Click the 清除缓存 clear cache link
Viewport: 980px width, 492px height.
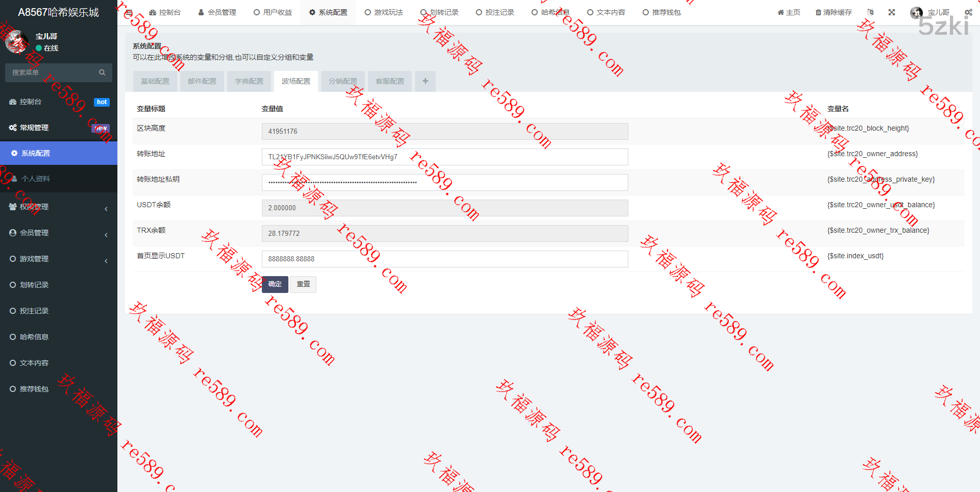[x=834, y=12]
